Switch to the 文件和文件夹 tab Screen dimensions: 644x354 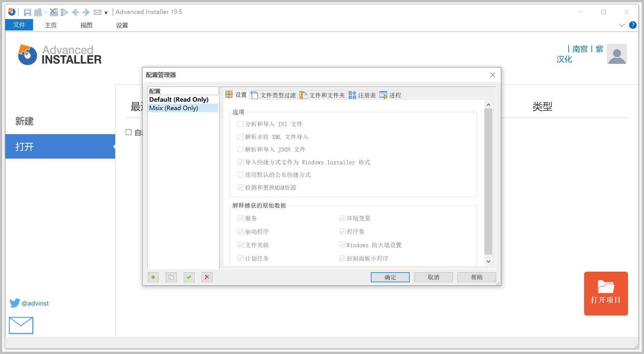[322, 95]
